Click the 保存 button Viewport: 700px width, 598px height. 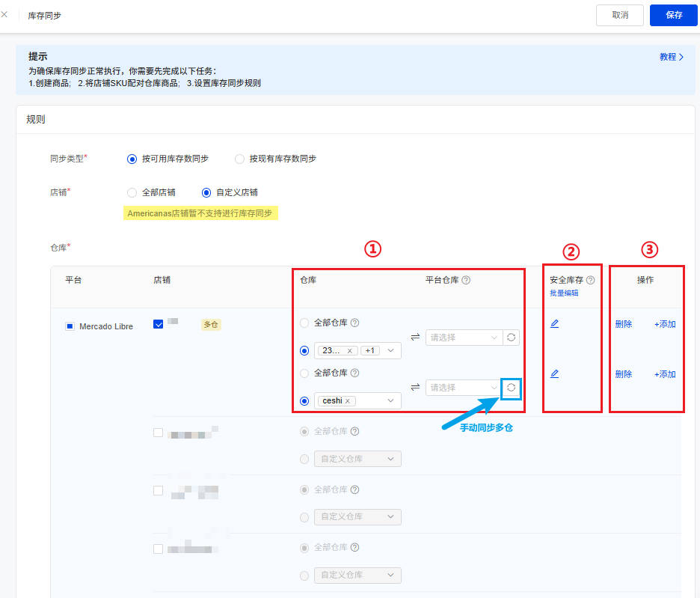673,15
